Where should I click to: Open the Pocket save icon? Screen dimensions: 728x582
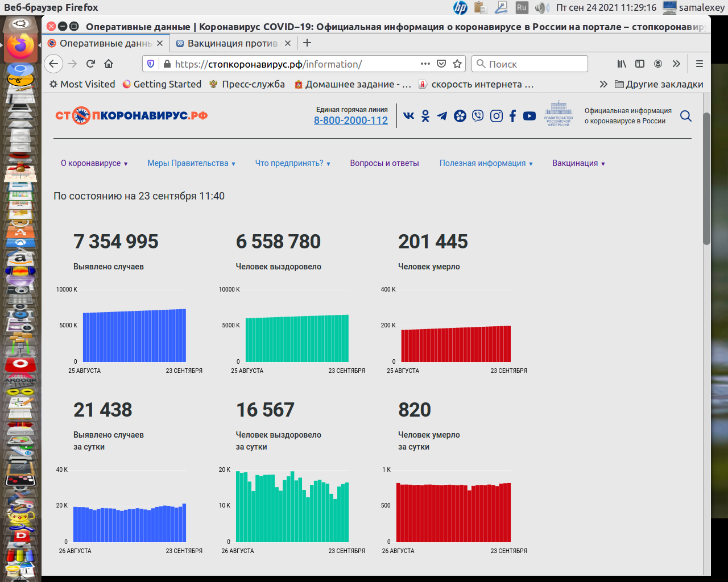pyautogui.click(x=441, y=64)
